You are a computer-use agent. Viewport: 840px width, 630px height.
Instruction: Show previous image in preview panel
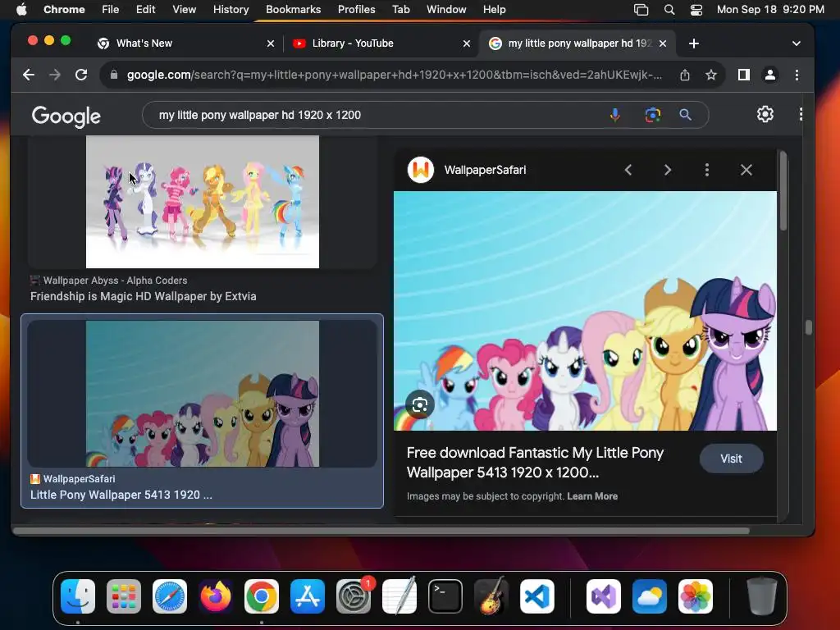(x=628, y=171)
